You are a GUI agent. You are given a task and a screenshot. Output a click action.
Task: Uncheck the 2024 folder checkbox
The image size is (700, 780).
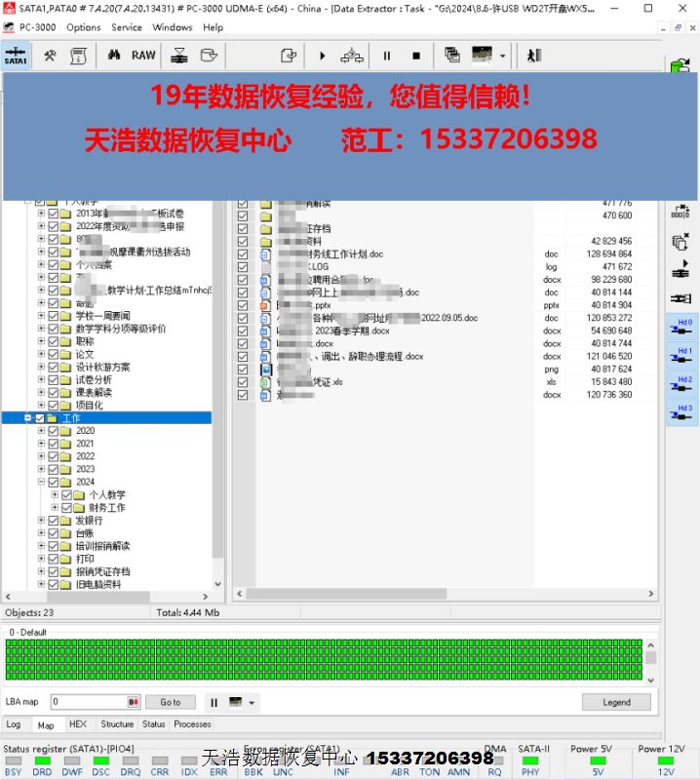point(54,482)
